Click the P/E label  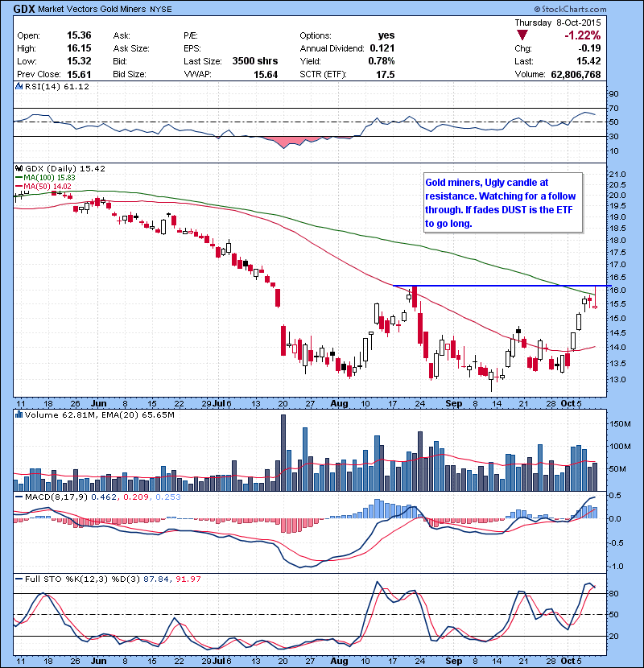[191, 35]
